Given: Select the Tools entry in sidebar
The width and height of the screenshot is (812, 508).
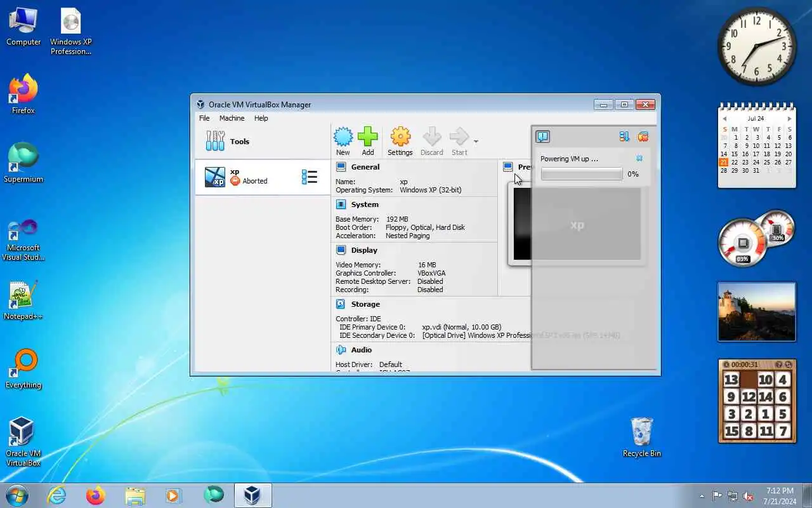Looking at the screenshot, I should (x=263, y=142).
